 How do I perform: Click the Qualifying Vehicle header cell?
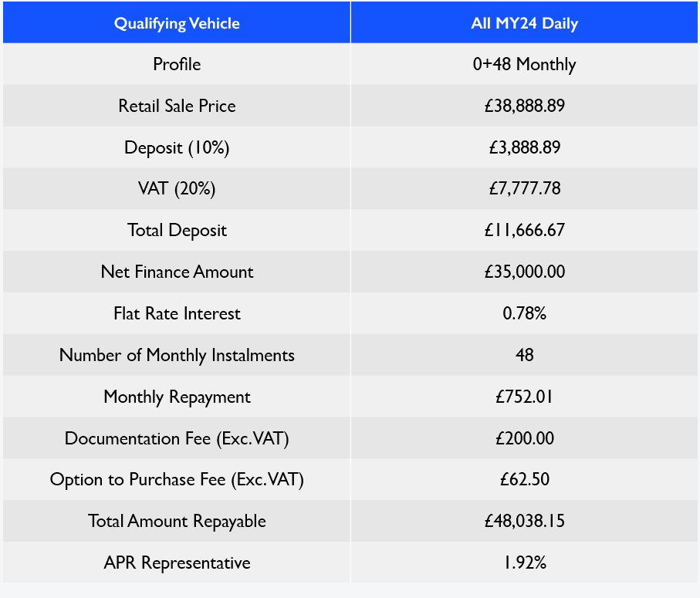[x=177, y=23]
